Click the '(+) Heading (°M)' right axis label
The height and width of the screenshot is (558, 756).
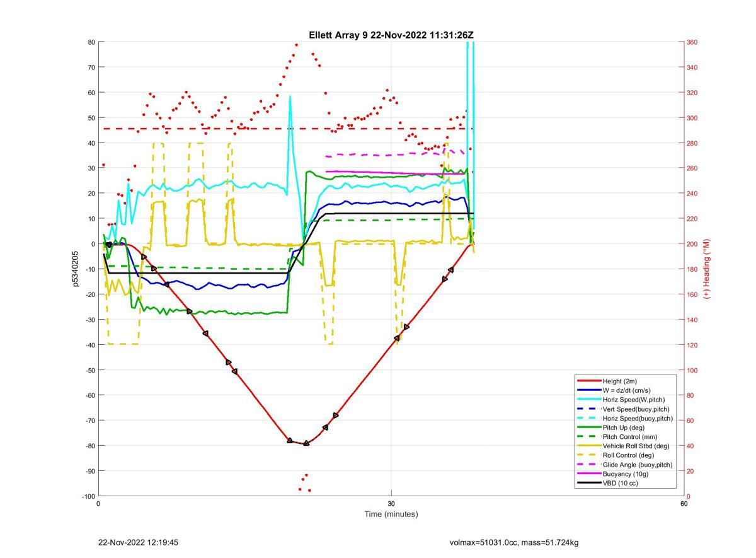tap(706, 269)
